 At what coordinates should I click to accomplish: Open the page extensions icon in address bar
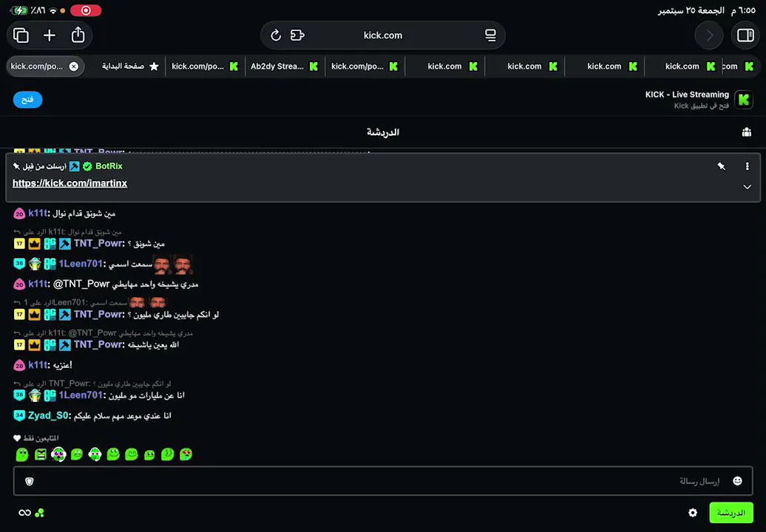297,35
